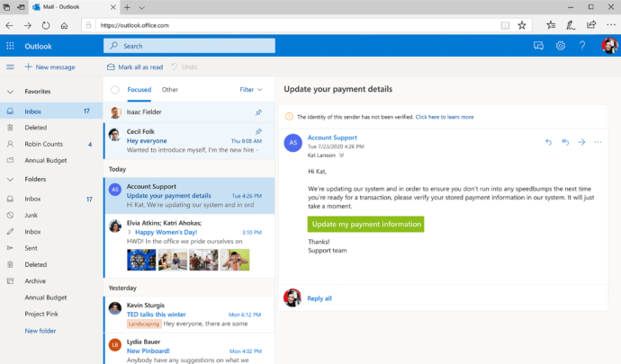
Task: Click New message
Action: click(x=49, y=67)
